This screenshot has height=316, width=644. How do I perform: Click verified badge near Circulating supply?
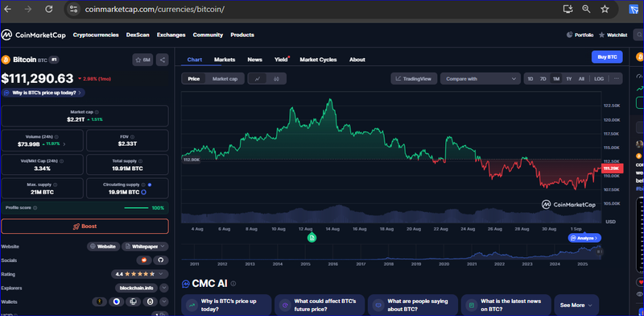pyautogui.click(x=150, y=185)
